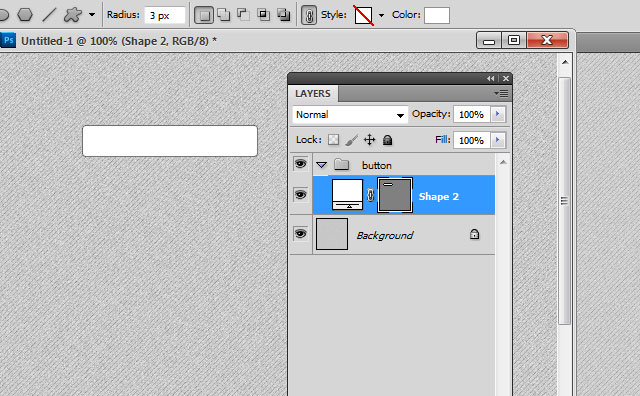
Task: Click the document scrollbar up arrow
Action: point(565,62)
